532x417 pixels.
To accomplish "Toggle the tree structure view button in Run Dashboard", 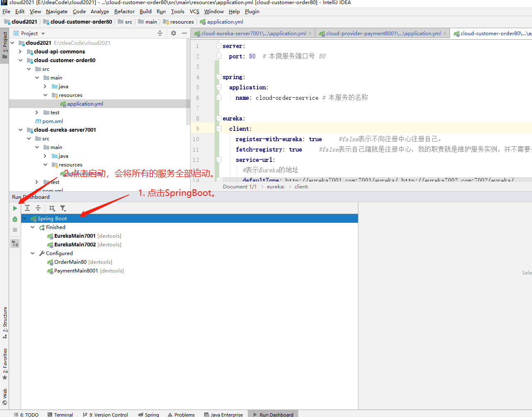I will tap(15, 243).
